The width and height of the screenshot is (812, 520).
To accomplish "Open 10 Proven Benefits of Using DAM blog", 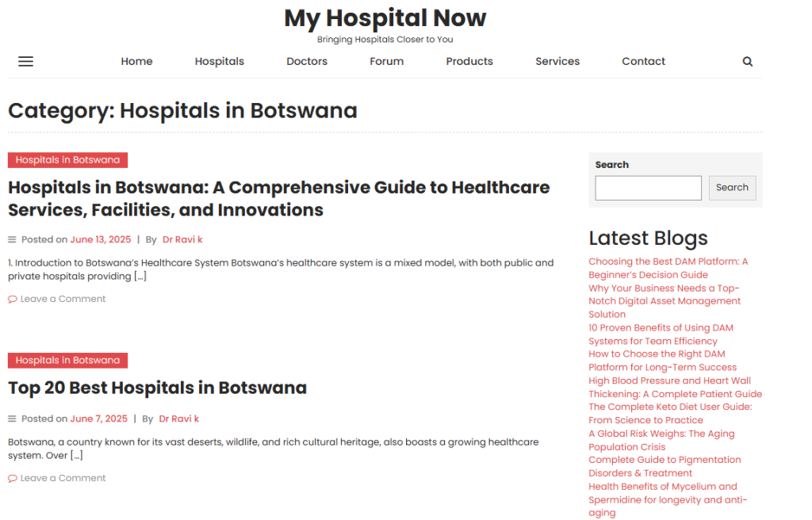I will tap(661, 335).
